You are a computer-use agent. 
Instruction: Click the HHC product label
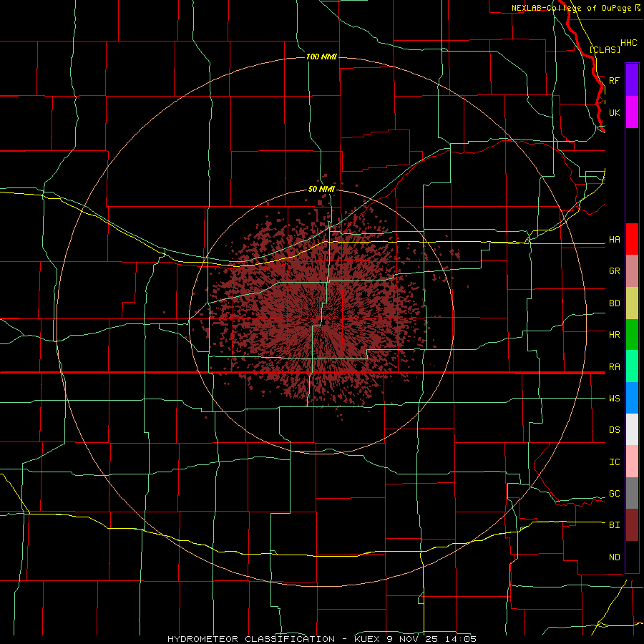coord(628,43)
